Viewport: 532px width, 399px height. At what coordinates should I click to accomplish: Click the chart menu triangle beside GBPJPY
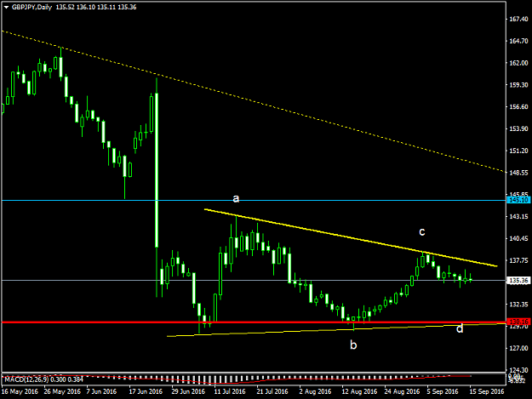point(6,7)
